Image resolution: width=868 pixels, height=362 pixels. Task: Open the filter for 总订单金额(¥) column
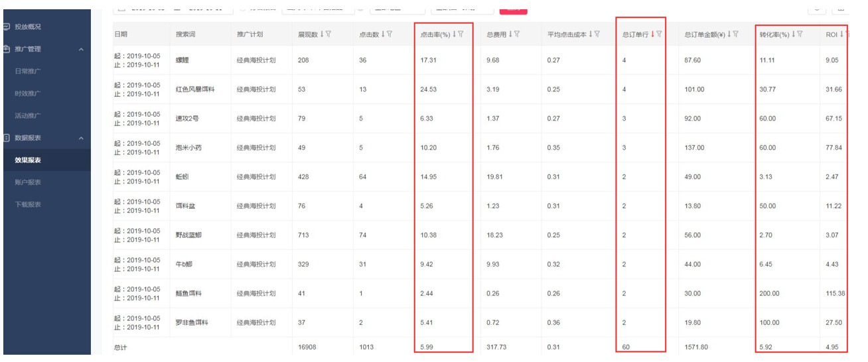pos(737,34)
